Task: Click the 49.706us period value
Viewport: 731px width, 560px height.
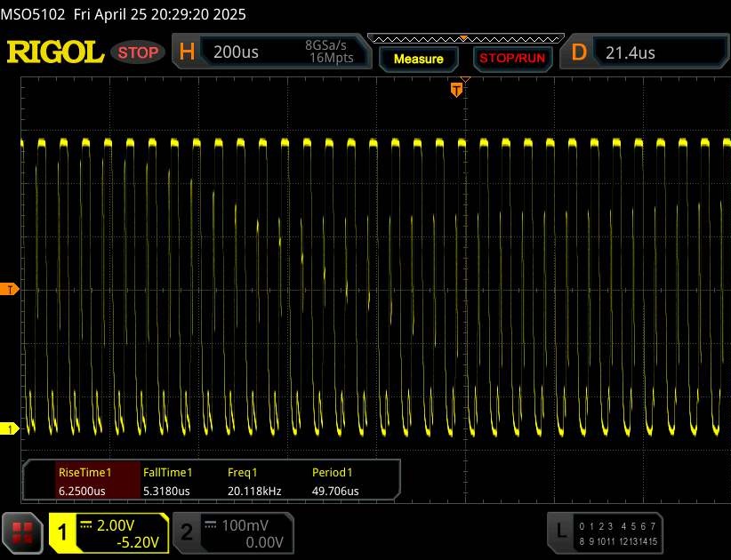Action: coord(335,491)
